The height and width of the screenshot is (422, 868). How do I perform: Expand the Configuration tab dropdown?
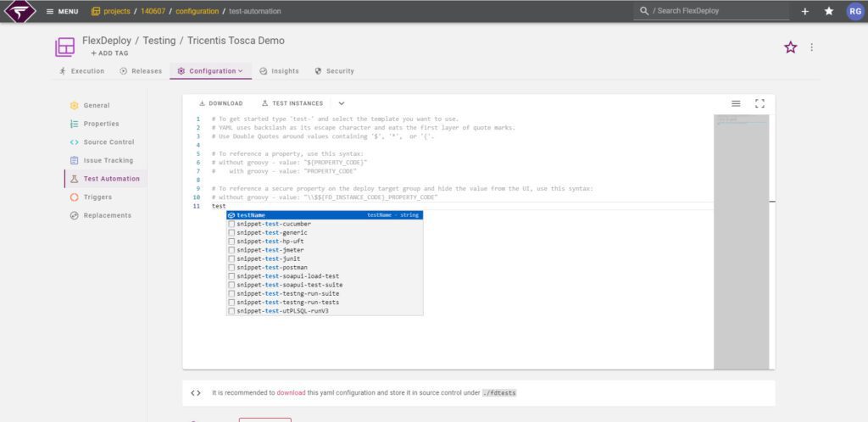[210, 71]
